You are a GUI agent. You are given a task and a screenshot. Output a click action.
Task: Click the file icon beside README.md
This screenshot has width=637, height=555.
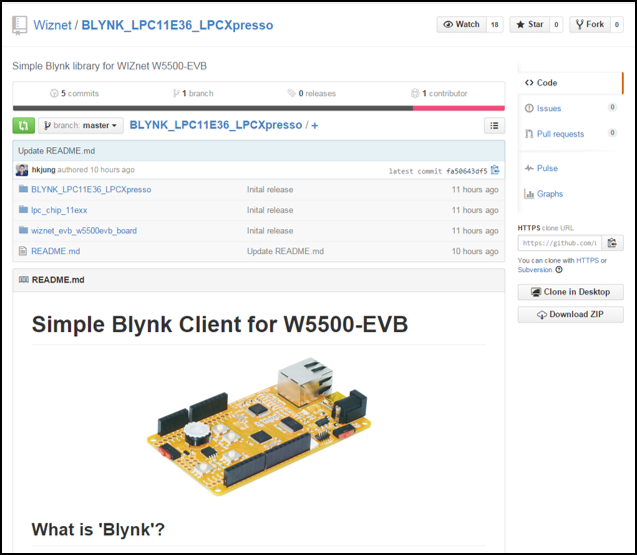click(x=23, y=251)
